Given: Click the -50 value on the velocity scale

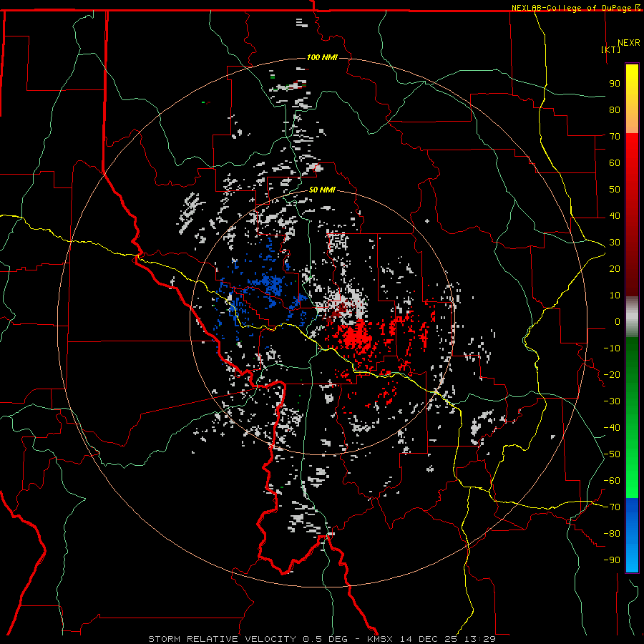Looking at the screenshot, I should coord(612,454).
